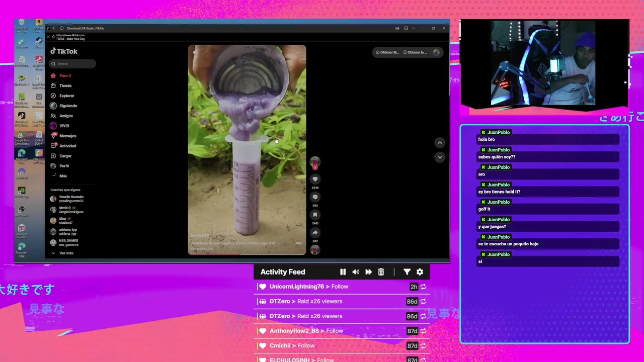This screenshot has width=644, height=362.
Task: Open the top-right profile avatar
Action: tap(437, 52)
